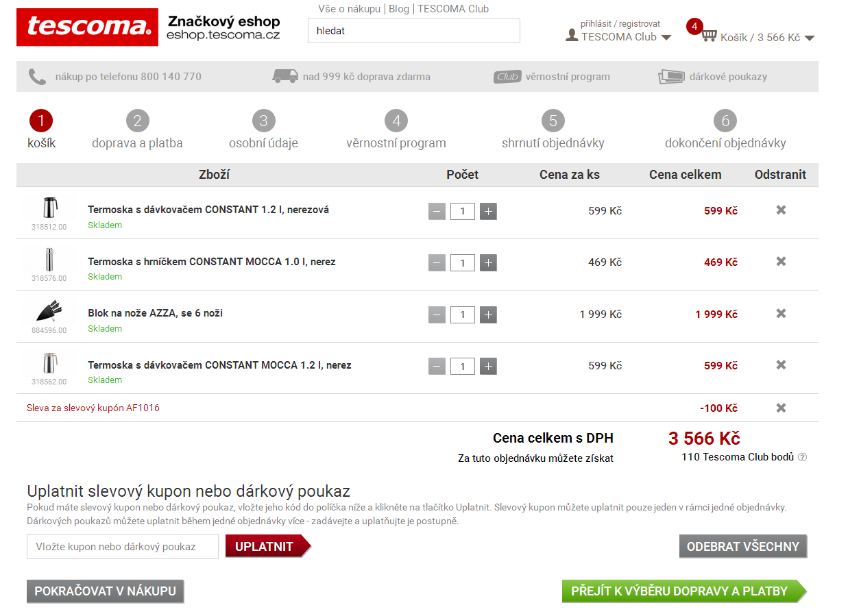Click POKRAČOVAT V NÁKUPU button
Image resolution: width=848 pixels, height=616 pixels.
(x=106, y=591)
